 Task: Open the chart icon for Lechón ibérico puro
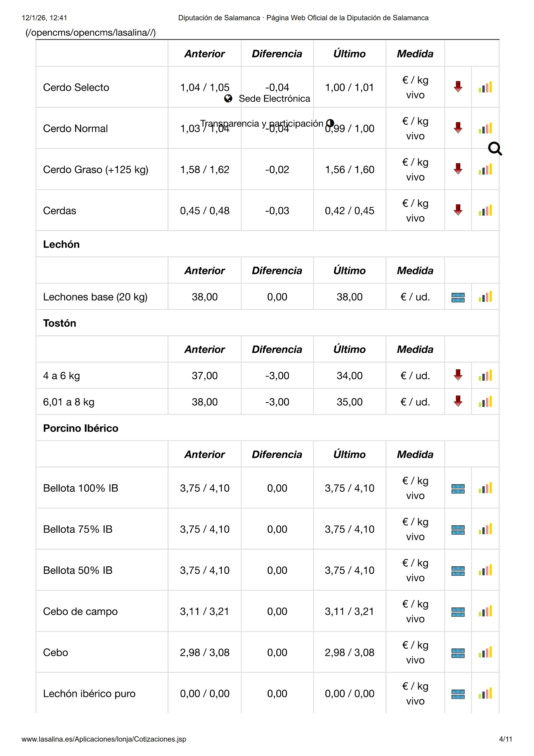tap(485, 693)
